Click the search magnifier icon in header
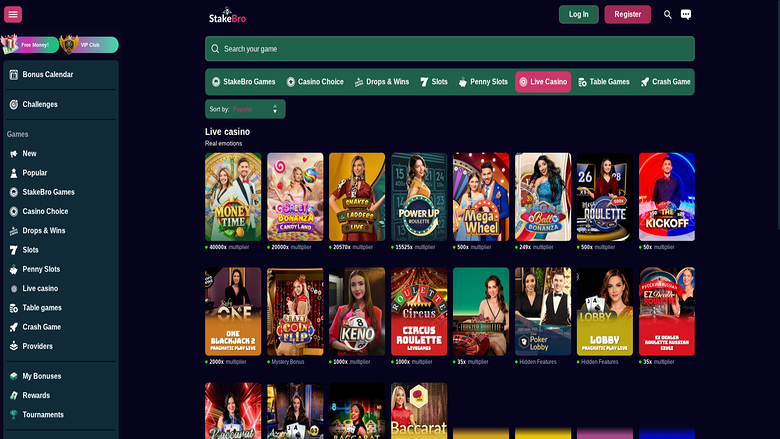The image size is (780, 439). pyautogui.click(x=668, y=14)
